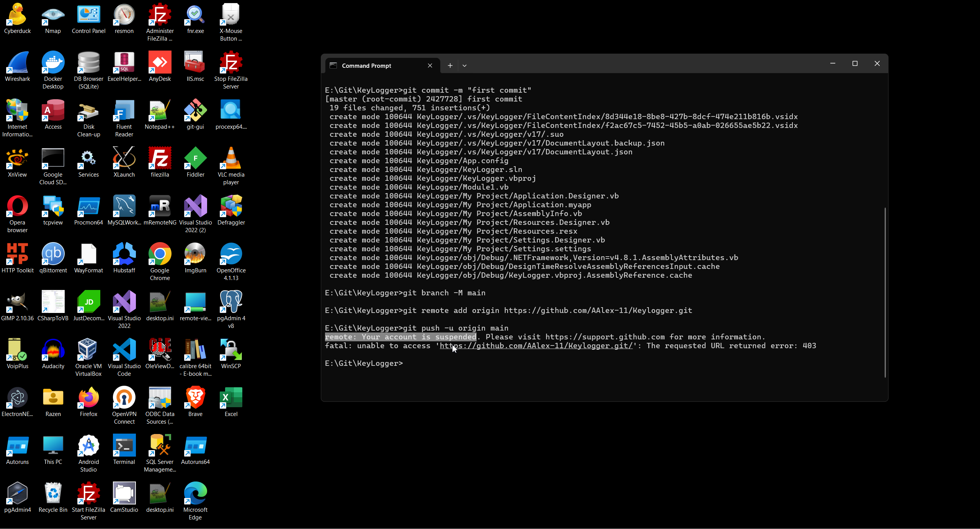Maximize the Command Prompt window
This screenshot has height=529, width=980.
pos(855,64)
